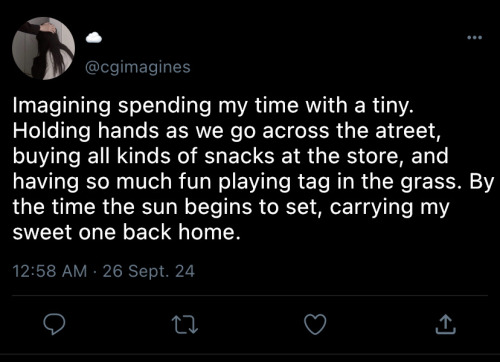
Task: Tap the share upload arrow icon
Action: point(446,325)
